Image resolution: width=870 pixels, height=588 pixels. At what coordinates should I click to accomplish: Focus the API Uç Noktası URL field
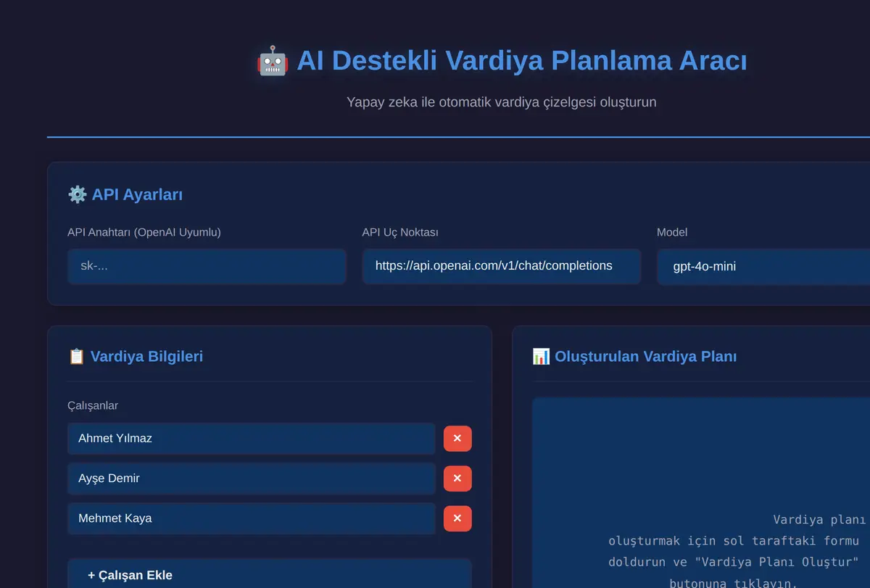tap(502, 266)
